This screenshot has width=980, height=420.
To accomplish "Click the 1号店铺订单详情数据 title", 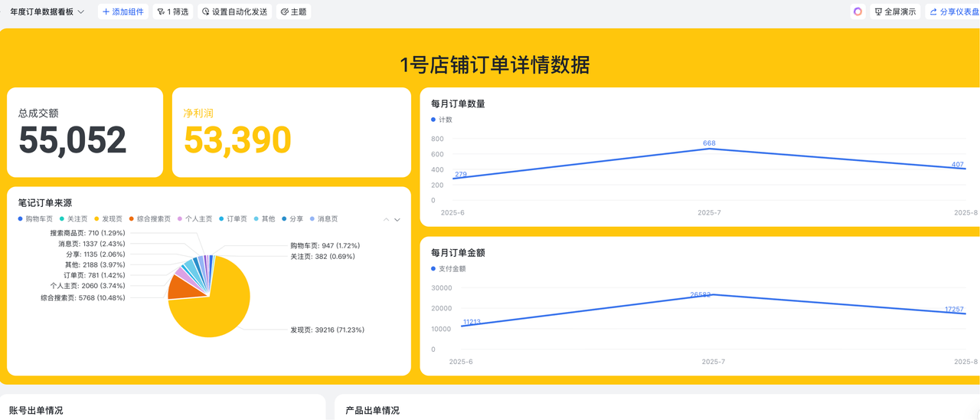I will (495, 65).
